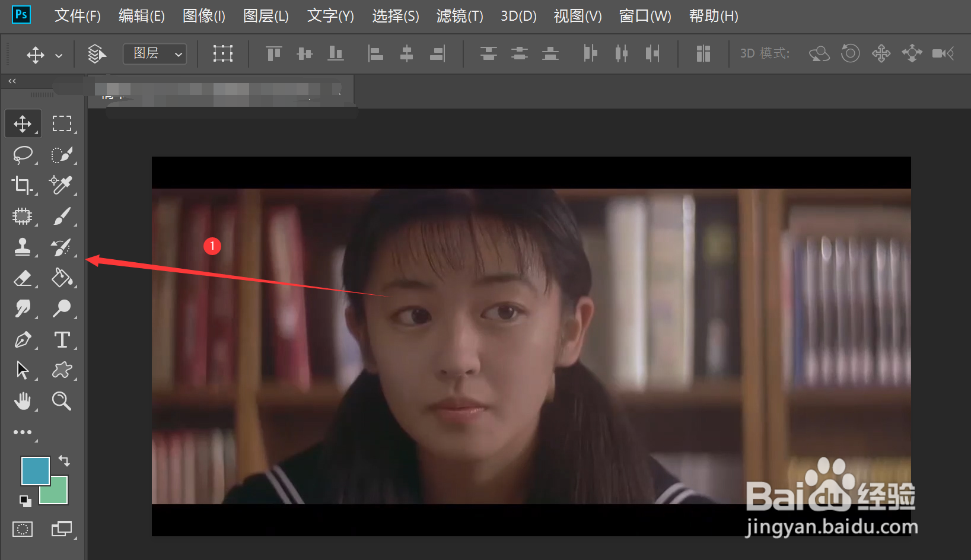
Task: Toggle Quick Mask mode
Action: click(x=23, y=529)
